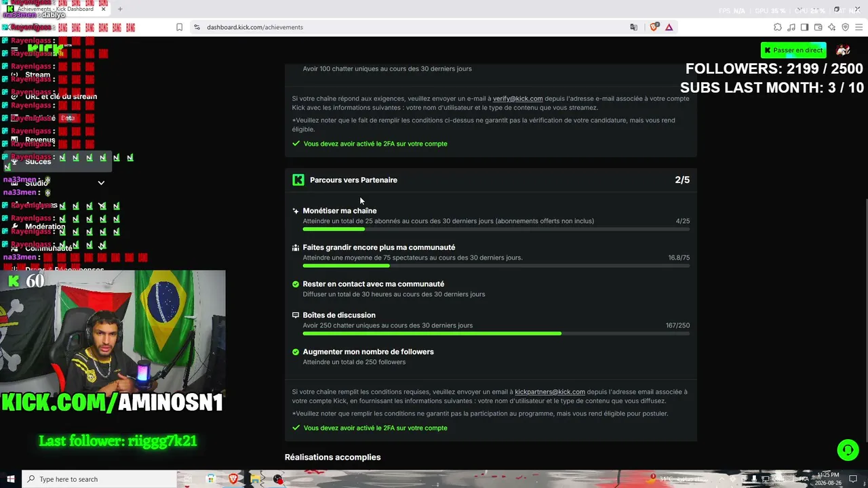This screenshot has height=488, width=868.
Task: Click the 167/250 chatters value
Action: click(x=677, y=325)
